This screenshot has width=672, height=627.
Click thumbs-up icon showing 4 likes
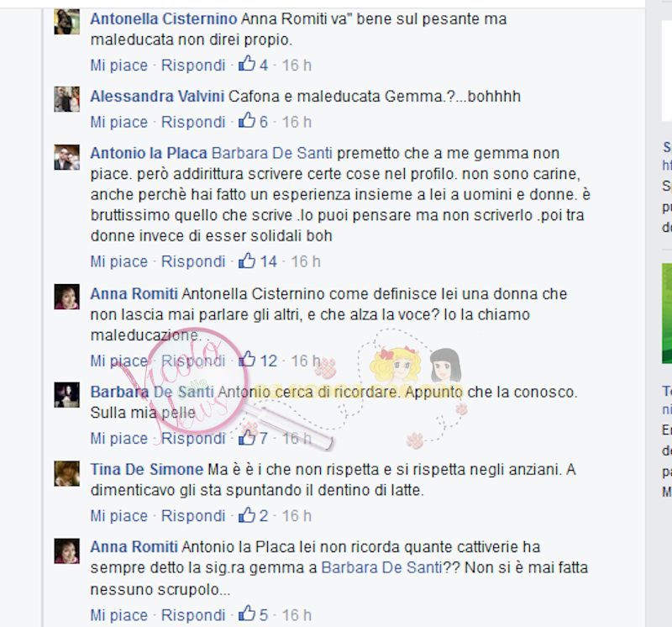click(x=247, y=64)
